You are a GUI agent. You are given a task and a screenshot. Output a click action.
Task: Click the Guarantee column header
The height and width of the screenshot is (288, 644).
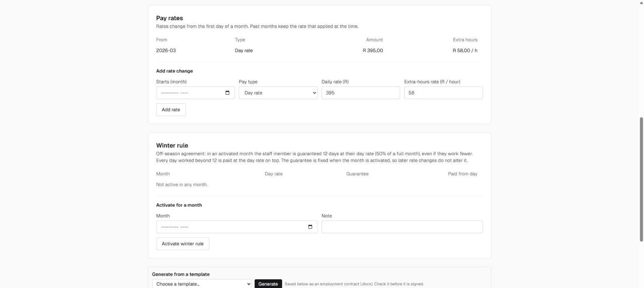(x=357, y=174)
